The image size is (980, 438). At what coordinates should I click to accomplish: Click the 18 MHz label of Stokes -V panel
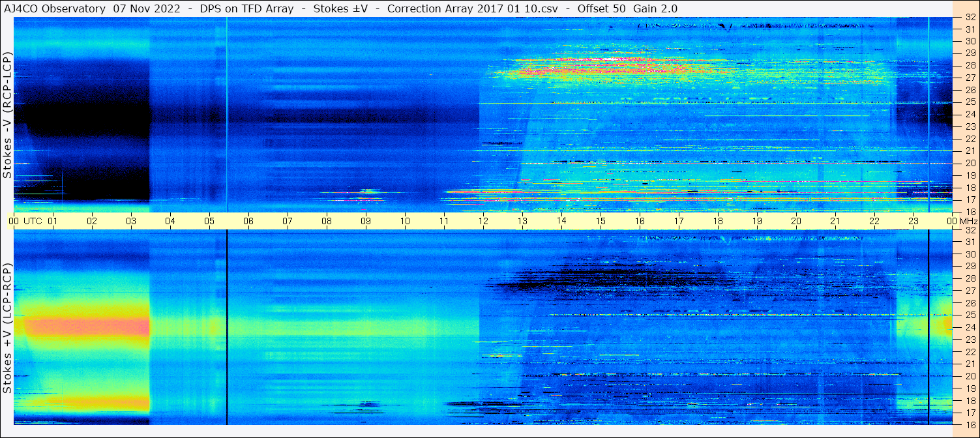970,187
